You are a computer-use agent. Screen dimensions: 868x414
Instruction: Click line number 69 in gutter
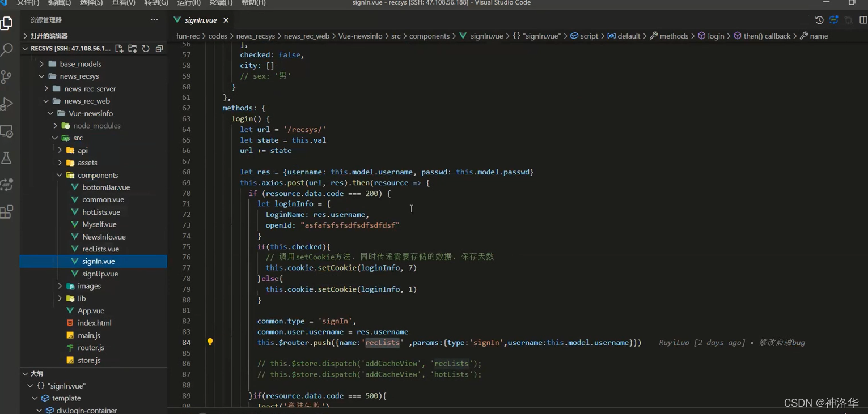click(x=187, y=182)
